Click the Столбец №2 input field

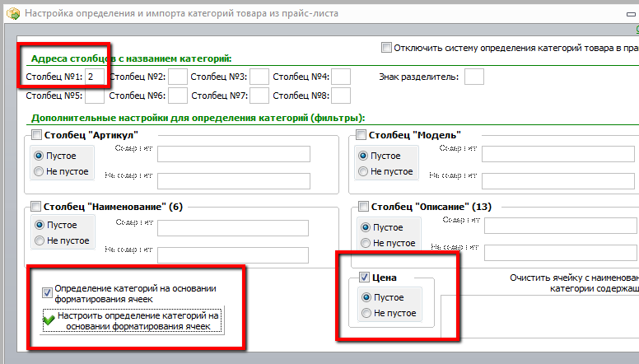[178, 77]
